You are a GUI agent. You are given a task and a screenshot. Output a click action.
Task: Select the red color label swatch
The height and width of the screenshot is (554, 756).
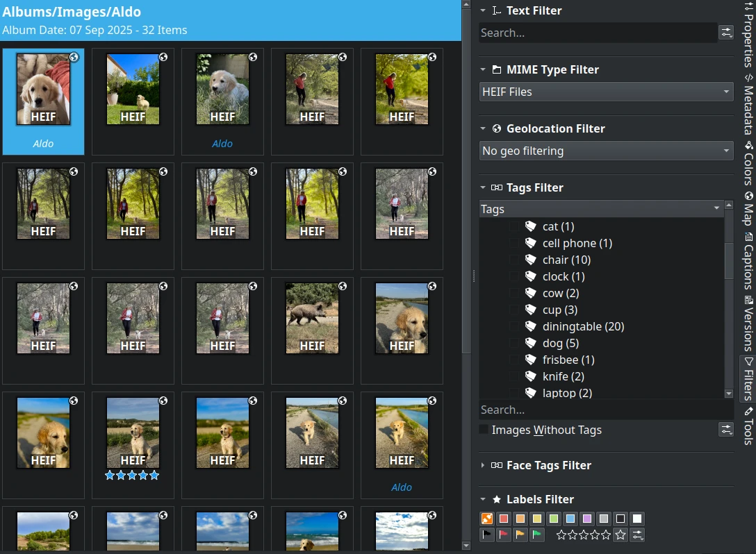(503, 518)
